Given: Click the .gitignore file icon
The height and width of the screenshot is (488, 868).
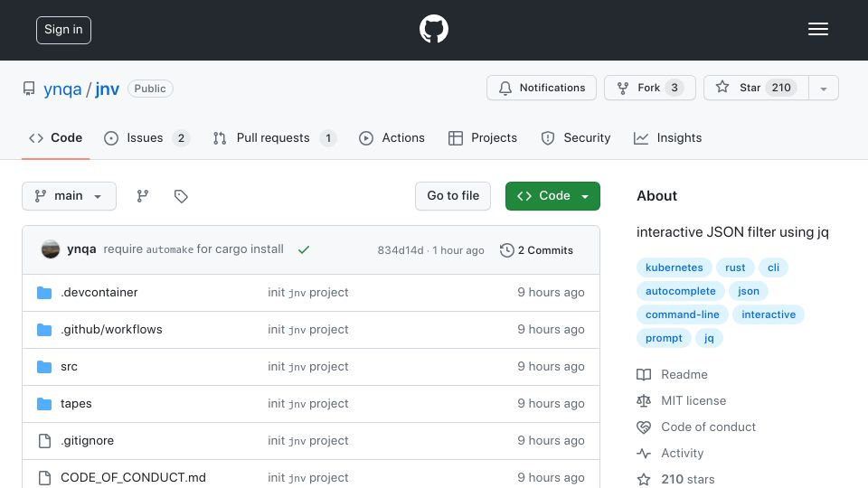Looking at the screenshot, I should coord(44,440).
